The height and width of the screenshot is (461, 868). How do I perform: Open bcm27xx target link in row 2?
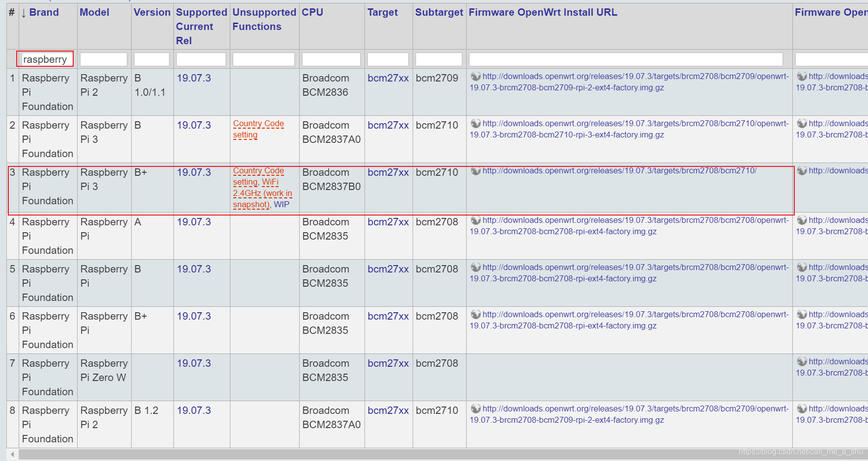388,125
